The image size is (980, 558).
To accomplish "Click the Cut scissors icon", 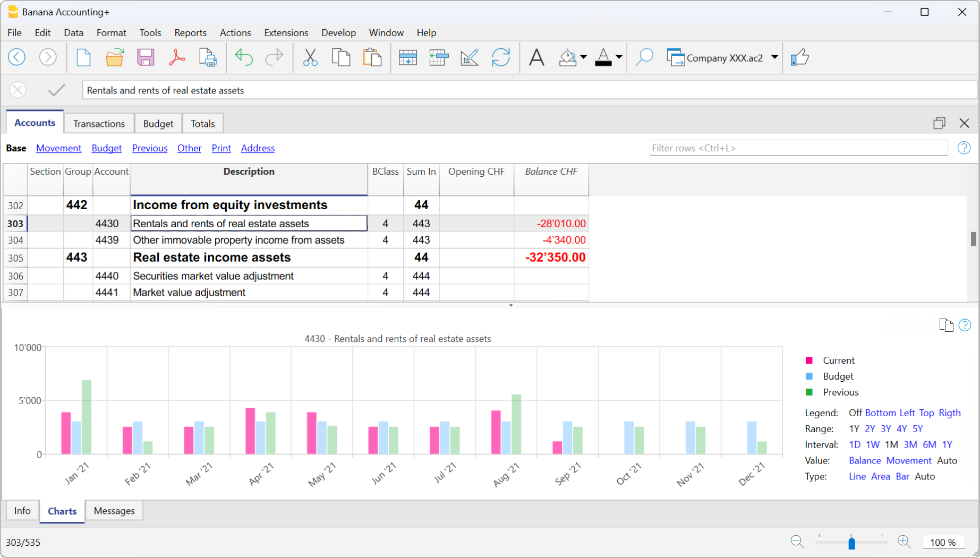I will pos(310,57).
